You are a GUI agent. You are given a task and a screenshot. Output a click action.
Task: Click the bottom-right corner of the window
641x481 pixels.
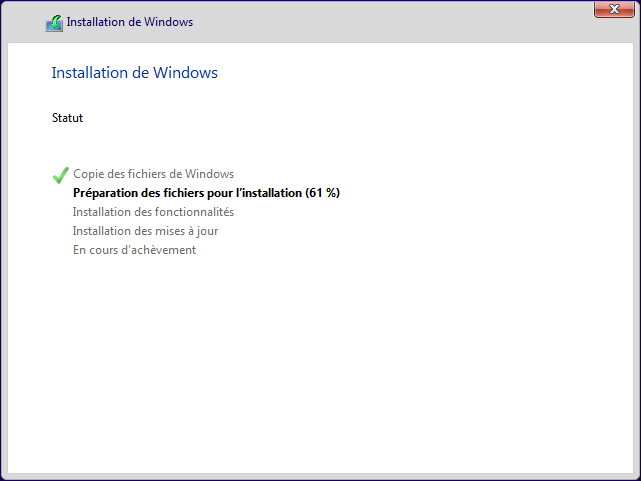[637, 477]
